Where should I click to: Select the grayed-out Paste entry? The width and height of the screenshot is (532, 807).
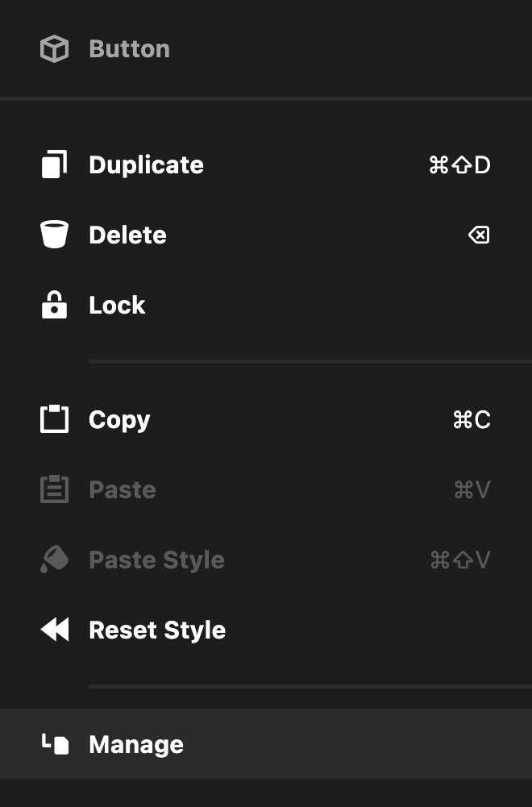pos(123,489)
